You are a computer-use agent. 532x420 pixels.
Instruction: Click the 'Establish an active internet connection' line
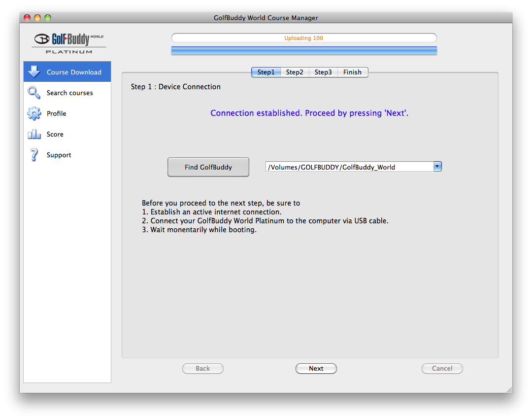pyautogui.click(x=212, y=212)
